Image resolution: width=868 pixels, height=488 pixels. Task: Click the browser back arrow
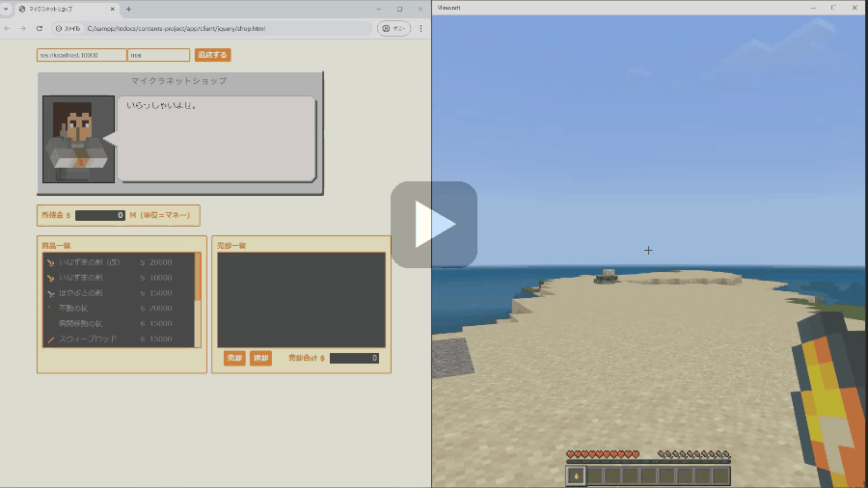[7, 28]
